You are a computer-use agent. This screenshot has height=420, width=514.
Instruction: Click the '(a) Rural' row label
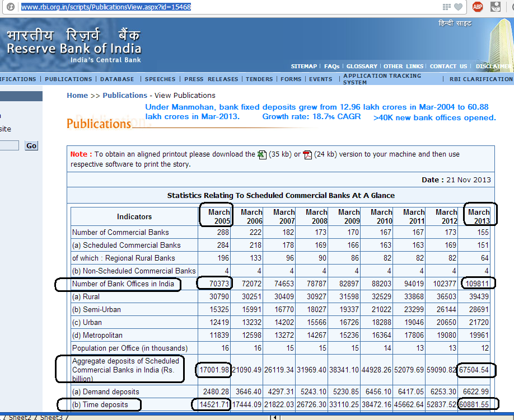click(x=86, y=296)
